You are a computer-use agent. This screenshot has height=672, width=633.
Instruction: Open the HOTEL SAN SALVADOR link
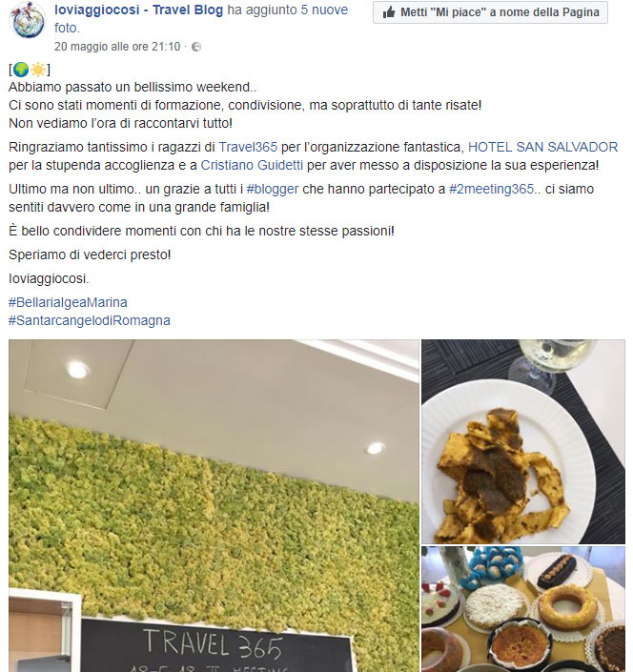coord(542,147)
